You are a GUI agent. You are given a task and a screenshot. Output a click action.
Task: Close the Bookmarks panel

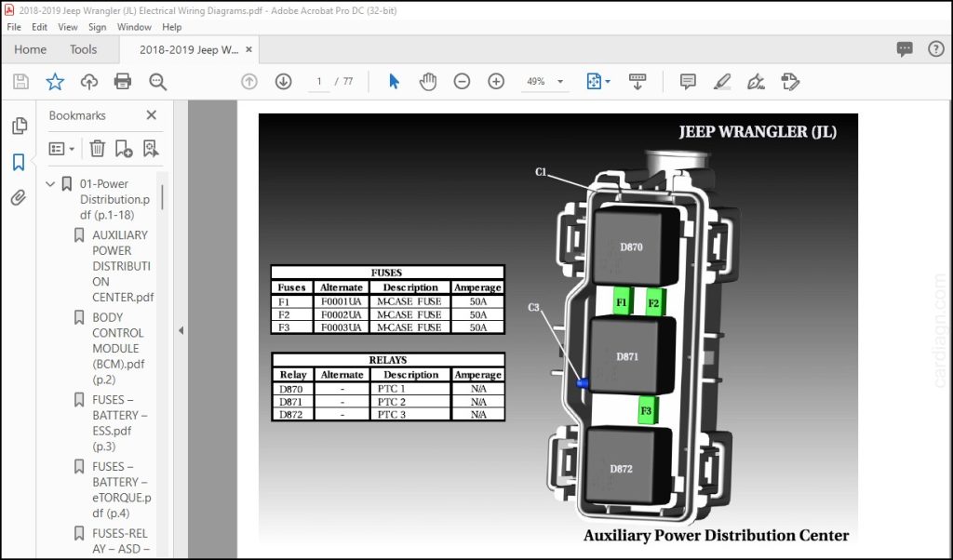coord(152,114)
